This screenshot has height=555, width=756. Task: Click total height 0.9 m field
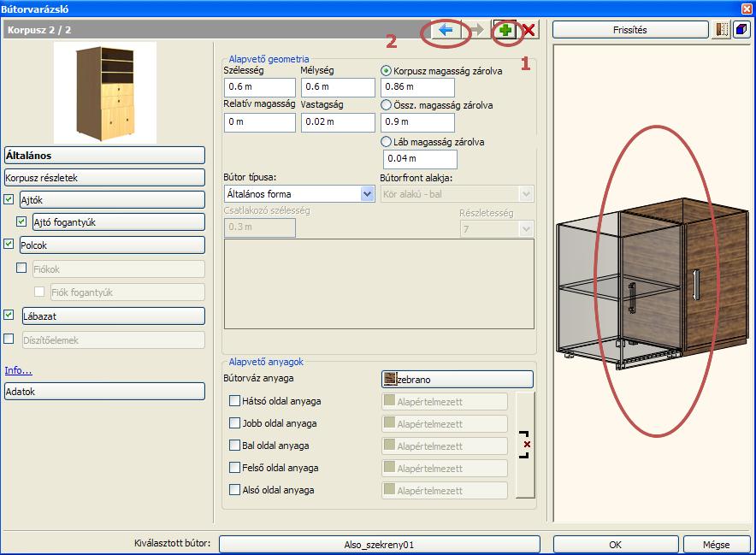point(417,122)
